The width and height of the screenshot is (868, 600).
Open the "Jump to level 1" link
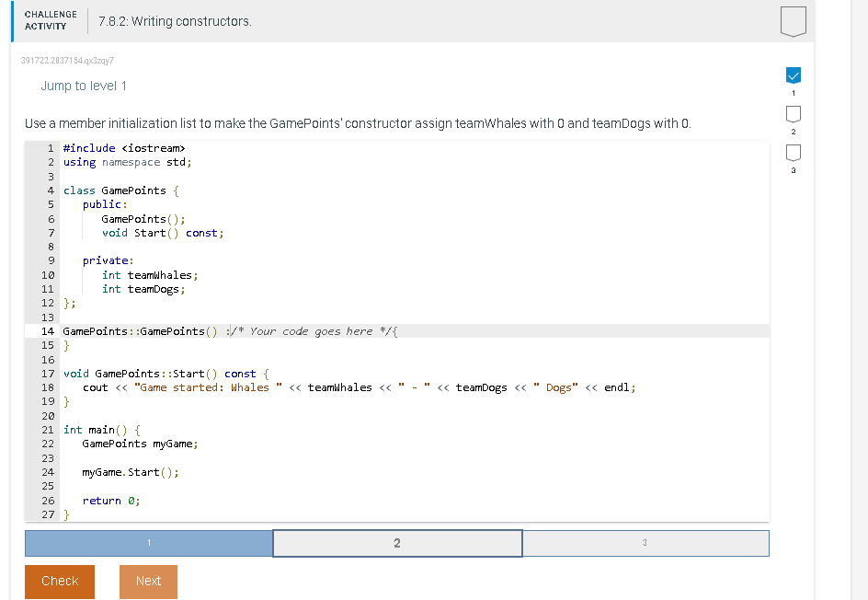click(x=84, y=85)
